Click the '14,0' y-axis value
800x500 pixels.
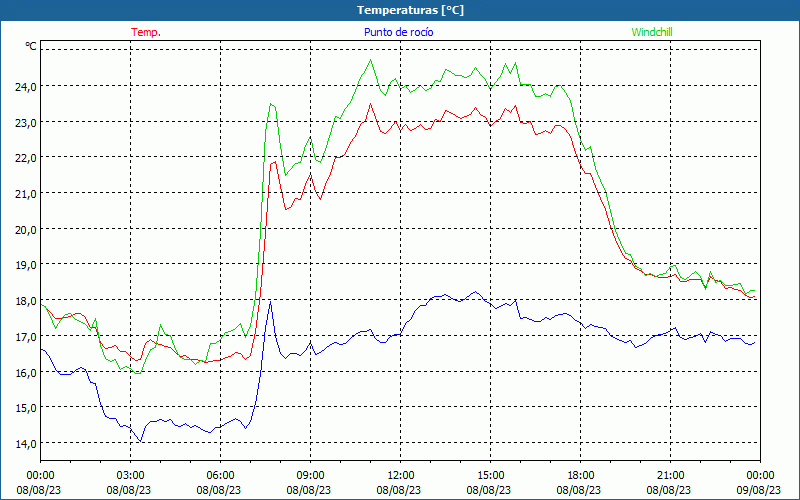[26, 444]
